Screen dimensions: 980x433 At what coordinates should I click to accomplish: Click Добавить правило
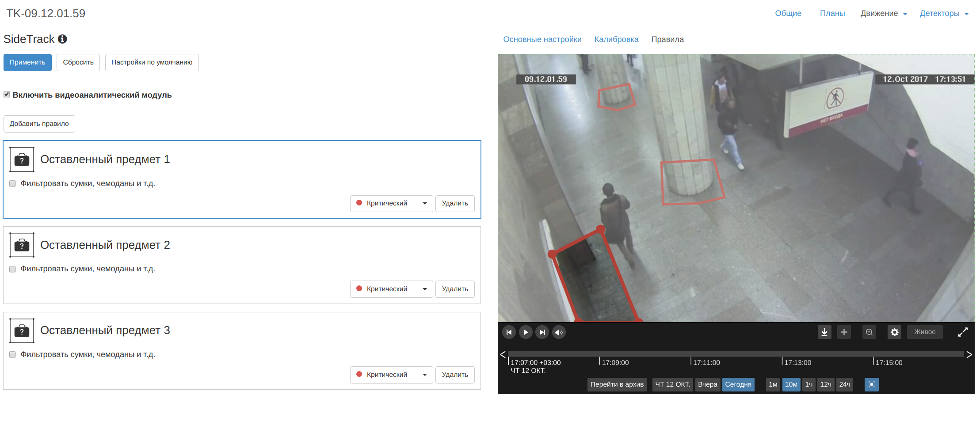(x=39, y=124)
